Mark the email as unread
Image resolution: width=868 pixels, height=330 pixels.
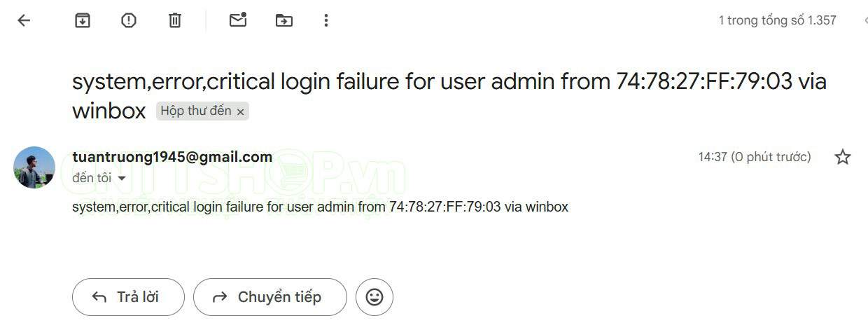(x=238, y=20)
